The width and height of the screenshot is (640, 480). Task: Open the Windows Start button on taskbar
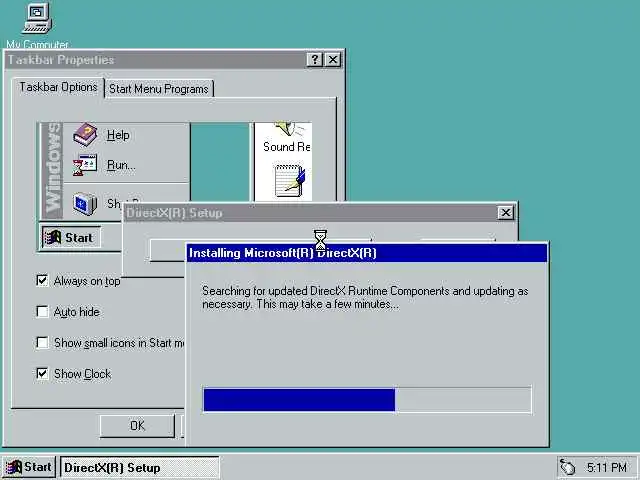28,467
